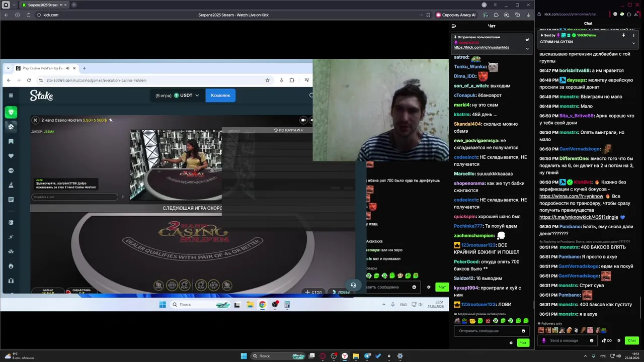Open the Stake hamburger menu in stream
644x362 pixels.
pyautogui.click(x=11, y=95)
